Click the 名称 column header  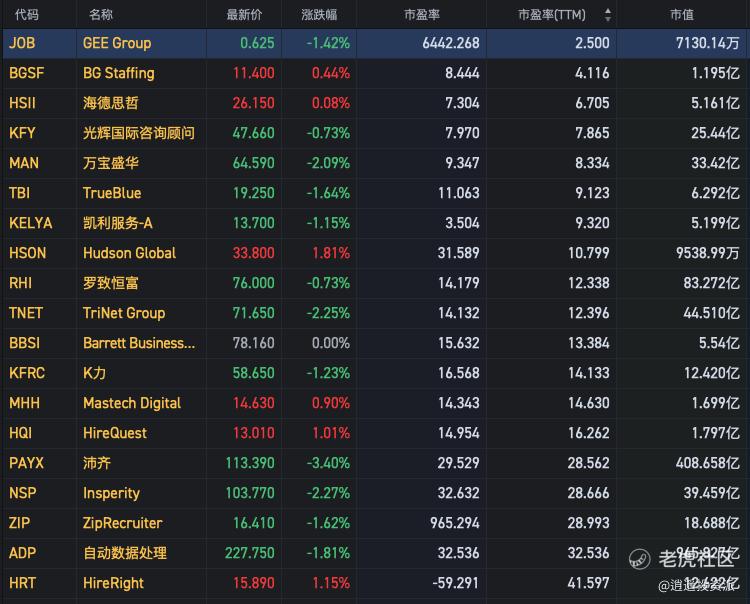[100, 15]
